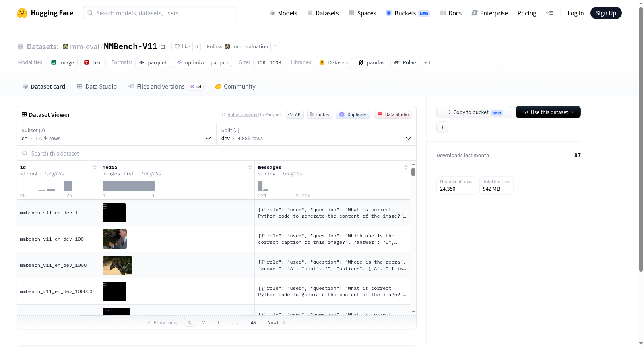Open the more navigation menu icon
Screen dimensions: 644x347
click(549, 13)
